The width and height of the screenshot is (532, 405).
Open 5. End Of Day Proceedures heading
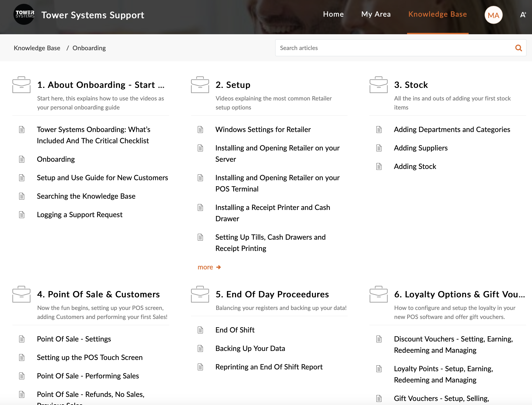click(272, 294)
